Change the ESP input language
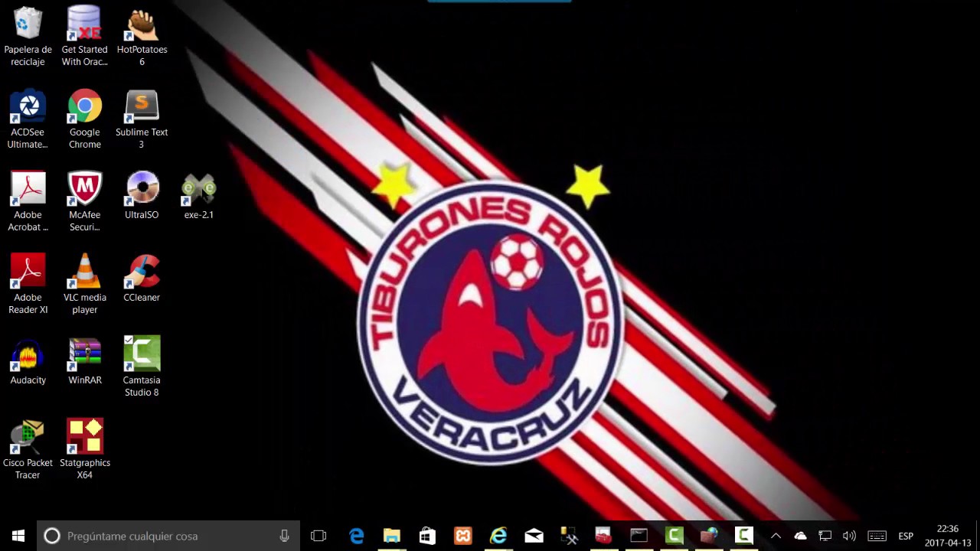 (906, 536)
